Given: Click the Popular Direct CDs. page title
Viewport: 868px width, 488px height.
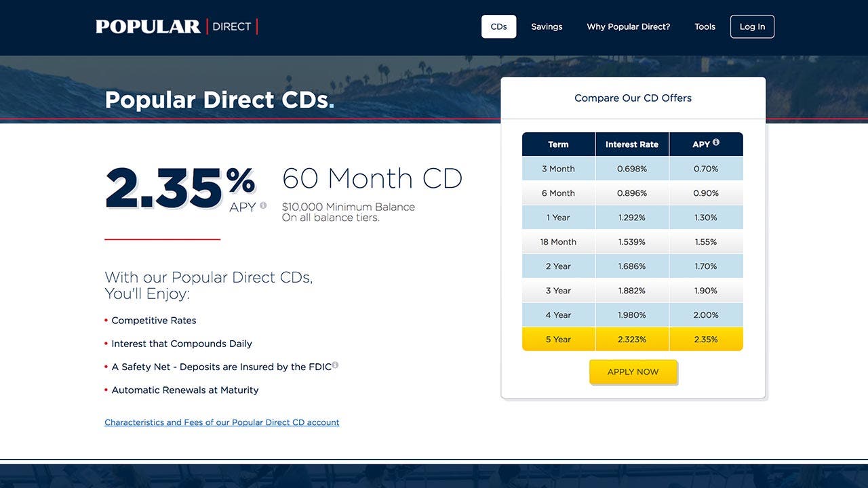Looking at the screenshot, I should pyautogui.click(x=220, y=100).
